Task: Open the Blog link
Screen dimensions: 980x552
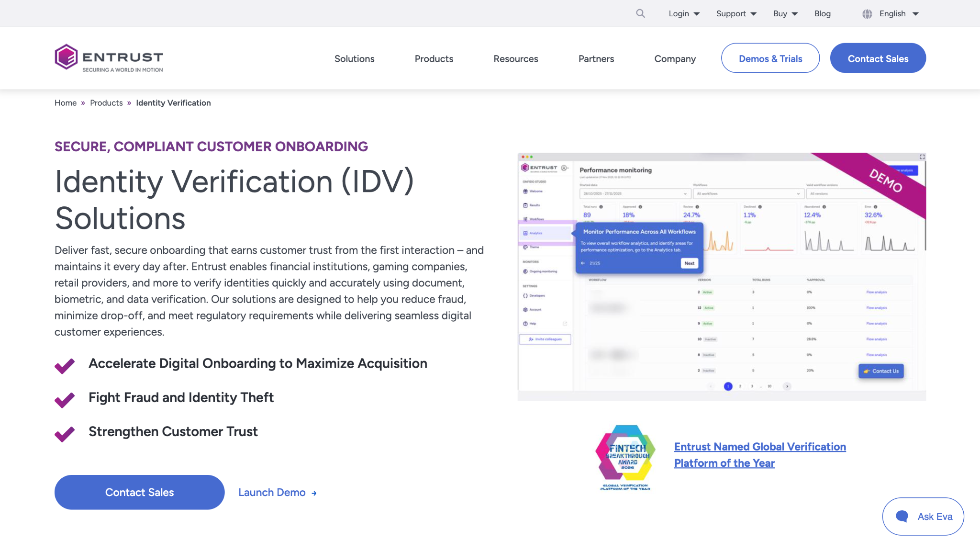Action: tap(823, 13)
